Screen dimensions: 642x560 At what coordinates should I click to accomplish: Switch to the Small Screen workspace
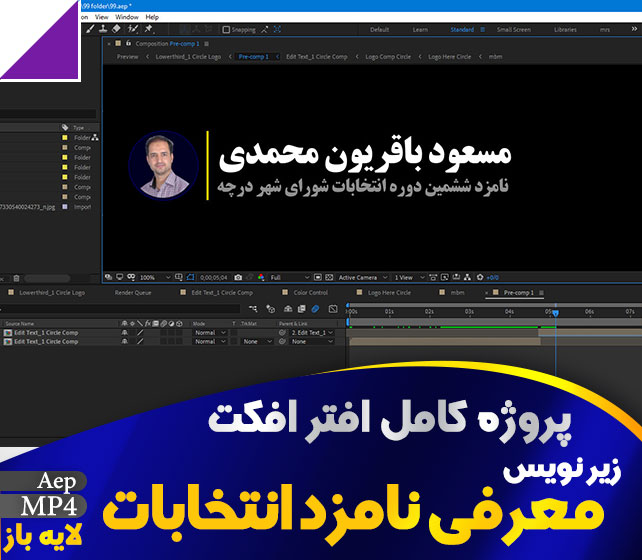click(x=513, y=29)
